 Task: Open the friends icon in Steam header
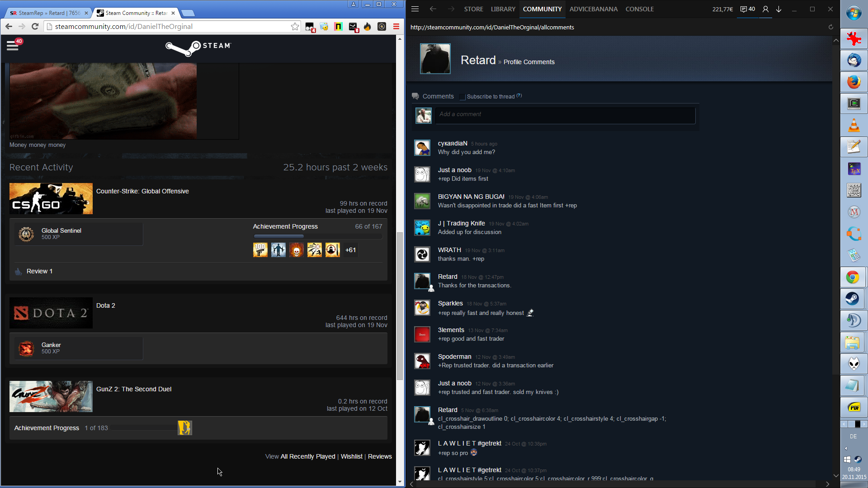pyautogui.click(x=765, y=9)
